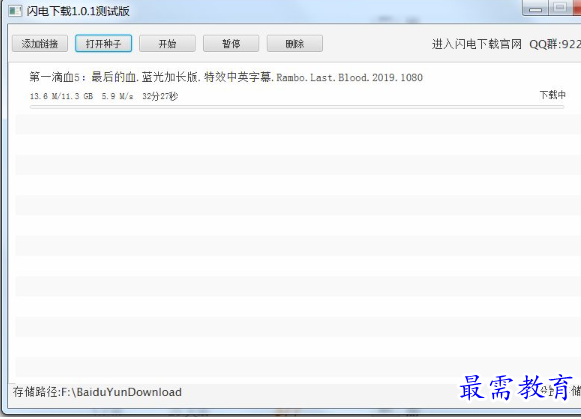Maximize the 闪电下载 window
581x419 pixels.
tap(560, 8)
